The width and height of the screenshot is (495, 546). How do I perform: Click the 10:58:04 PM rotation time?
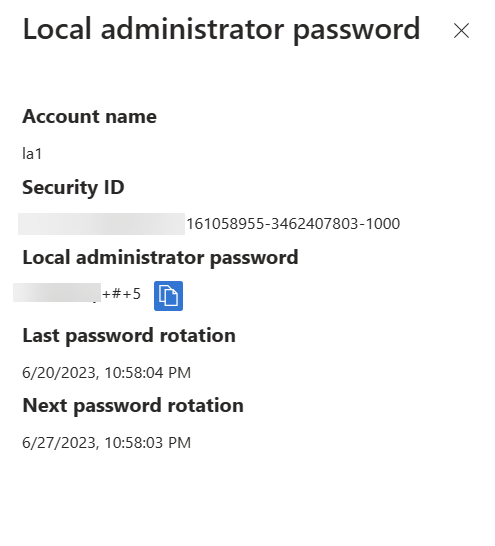coord(148,373)
